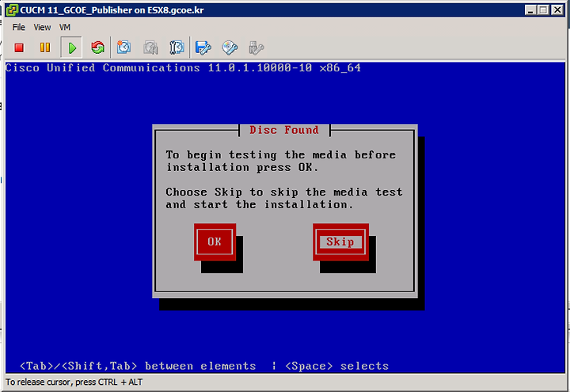Click the red Power Off stop icon
The image size is (570, 392).
tap(19, 48)
